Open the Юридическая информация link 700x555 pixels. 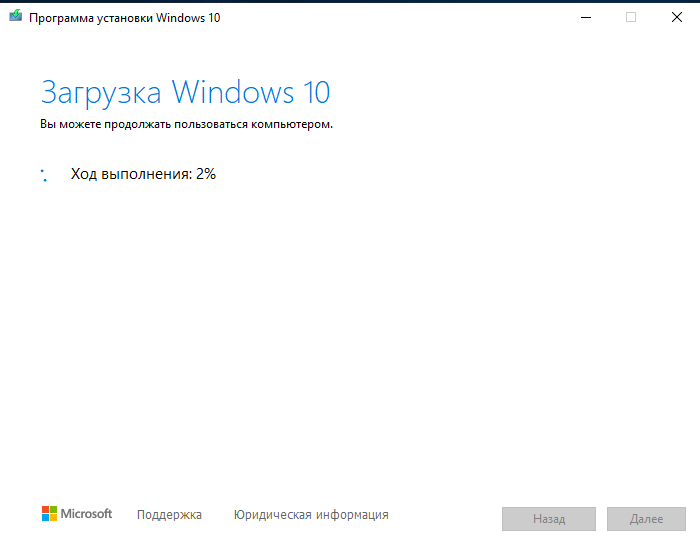(311, 514)
